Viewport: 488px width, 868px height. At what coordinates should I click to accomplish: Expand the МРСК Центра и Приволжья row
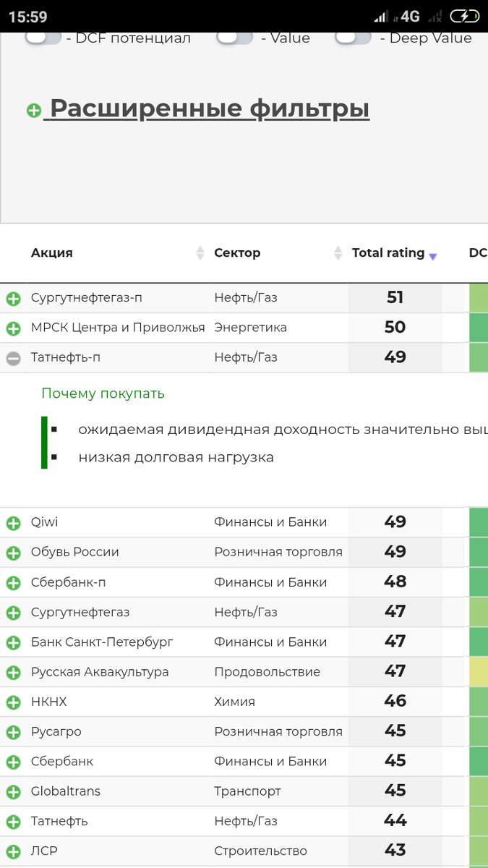tap(13, 328)
